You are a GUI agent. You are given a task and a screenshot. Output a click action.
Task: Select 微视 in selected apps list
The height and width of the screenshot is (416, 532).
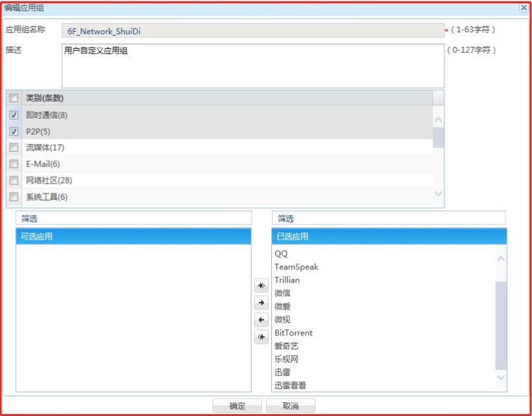tap(283, 320)
